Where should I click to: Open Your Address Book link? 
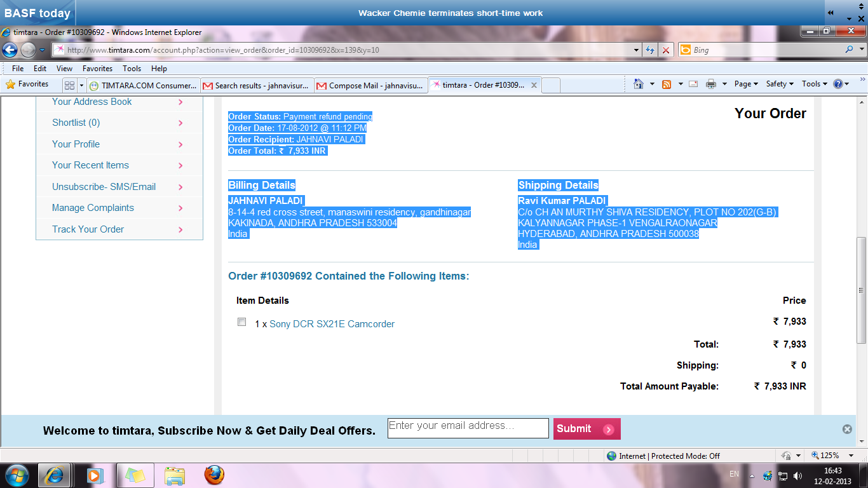click(92, 102)
